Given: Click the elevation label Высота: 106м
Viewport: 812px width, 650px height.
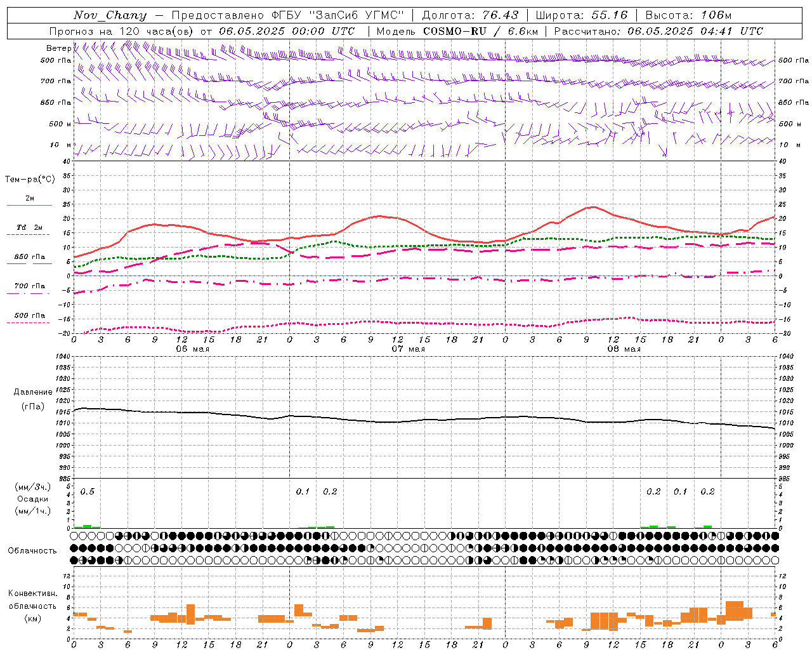Looking at the screenshot, I should [x=688, y=15].
